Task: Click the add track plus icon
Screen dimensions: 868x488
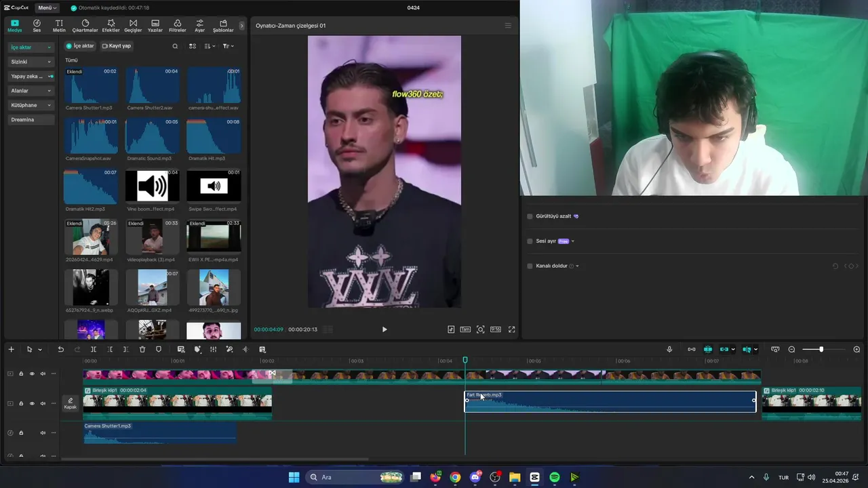Action: (11, 350)
